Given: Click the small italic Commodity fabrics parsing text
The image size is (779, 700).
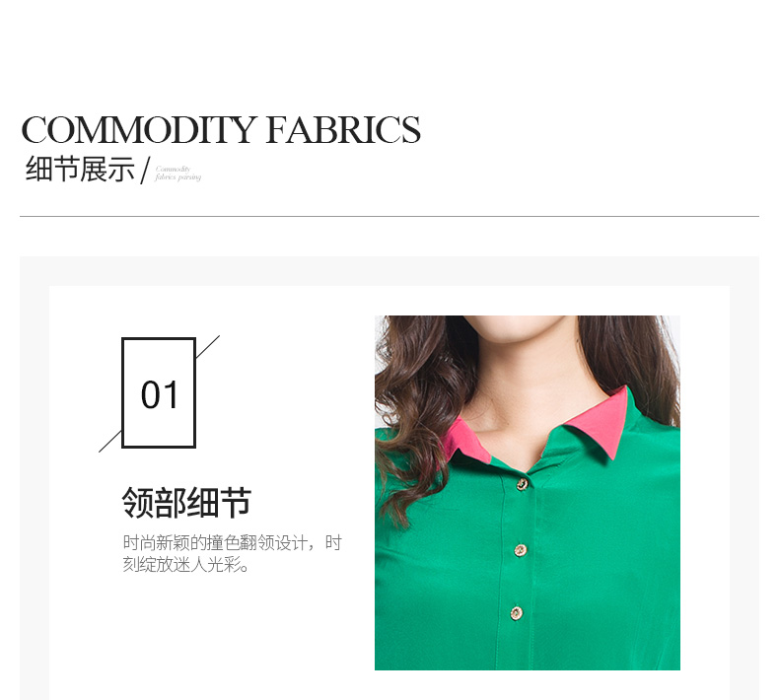Looking at the screenshot, I should (177, 174).
